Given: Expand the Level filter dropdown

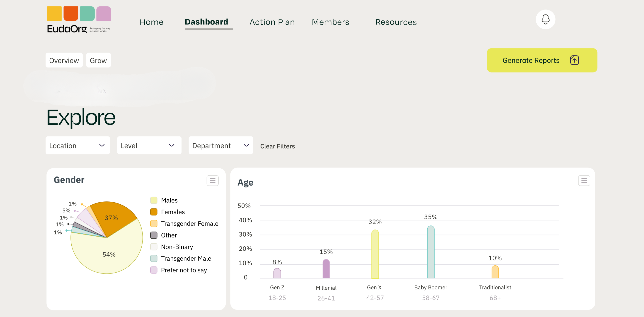Looking at the screenshot, I should point(149,145).
